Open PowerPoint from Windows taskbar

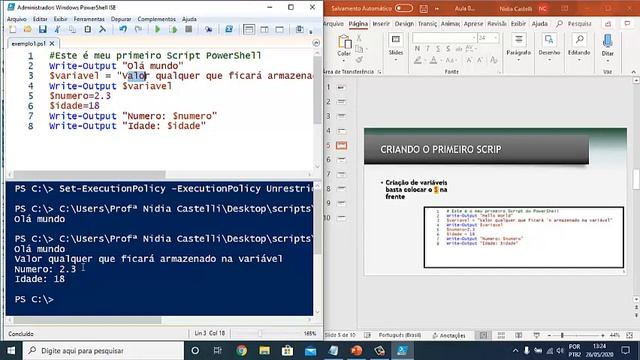[x=356, y=351]
